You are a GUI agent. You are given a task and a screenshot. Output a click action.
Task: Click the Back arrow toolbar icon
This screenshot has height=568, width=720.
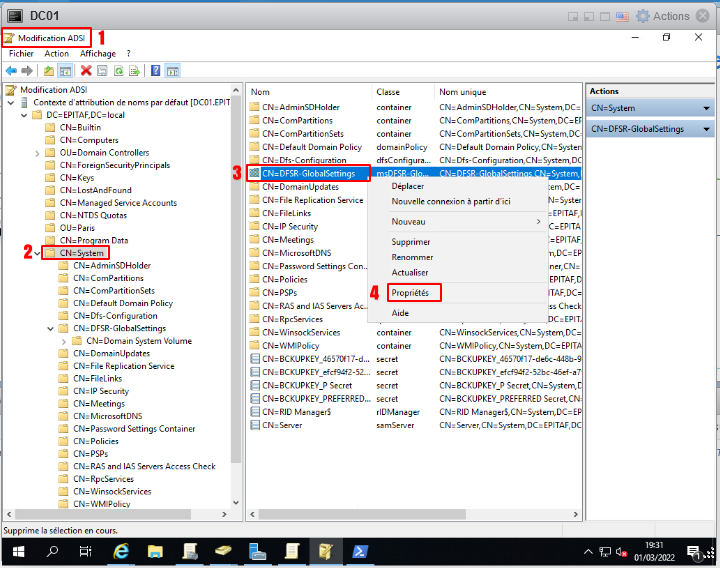click(11, 71)
